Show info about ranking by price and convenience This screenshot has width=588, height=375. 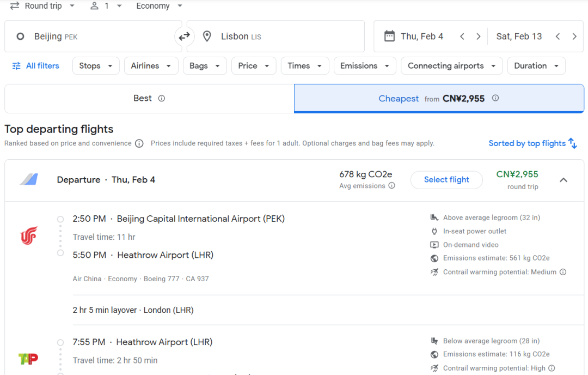139,143
